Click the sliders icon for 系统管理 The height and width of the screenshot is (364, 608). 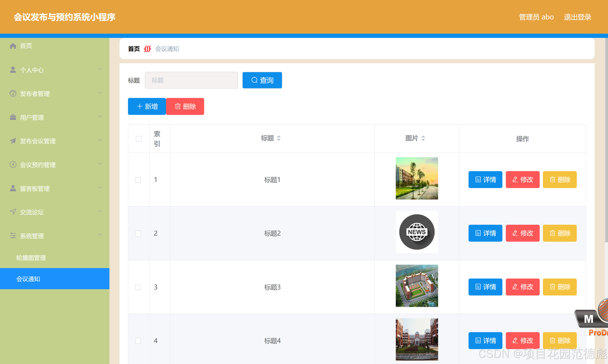13,236
